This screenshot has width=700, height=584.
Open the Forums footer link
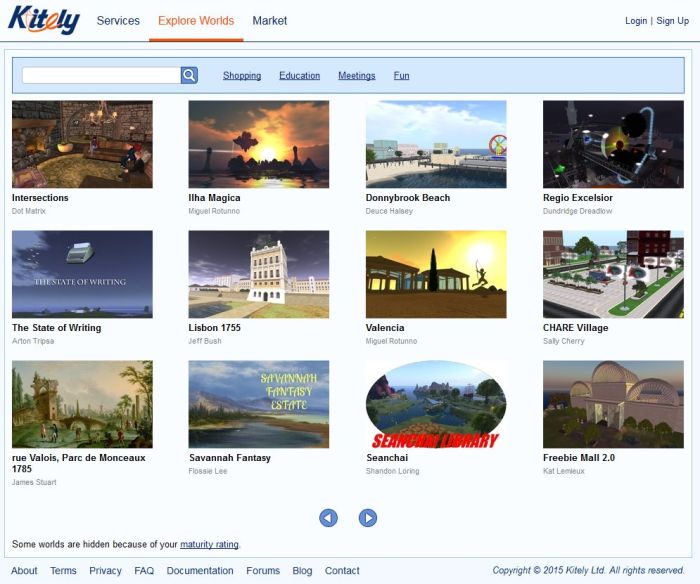coord(263,571)
